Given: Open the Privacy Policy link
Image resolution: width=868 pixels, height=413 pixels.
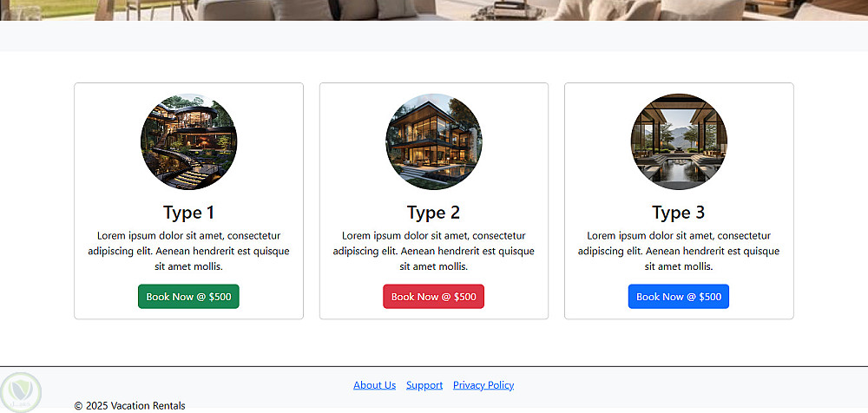Looking at the screenshot, I should (483, 385).
